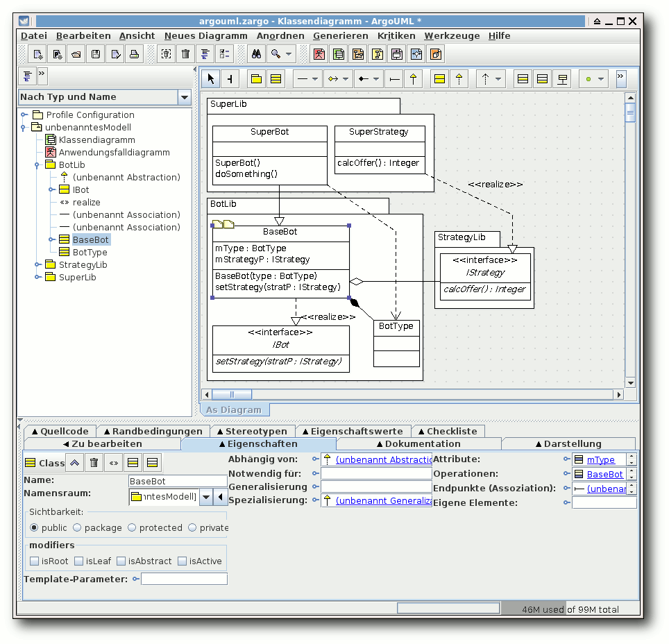The image size is (669, 644).
Task: Open BaseBot operation link
Action: click(605, 475)
